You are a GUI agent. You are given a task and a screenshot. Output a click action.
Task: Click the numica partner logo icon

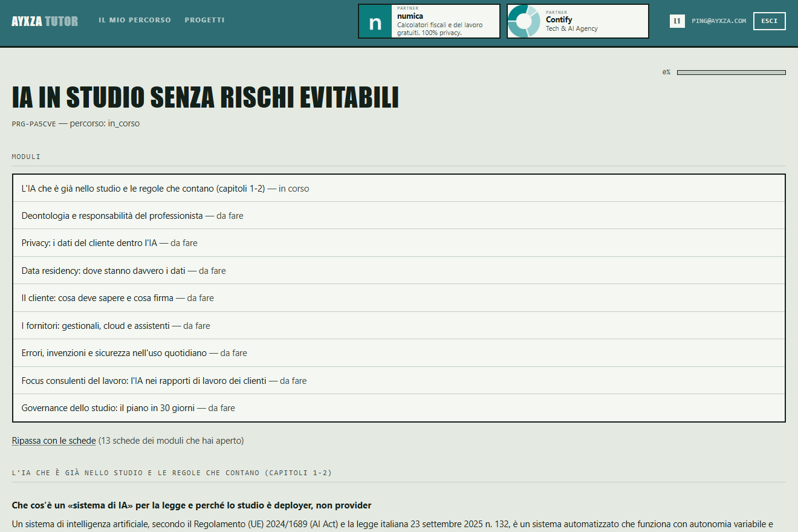coord(375,21)
